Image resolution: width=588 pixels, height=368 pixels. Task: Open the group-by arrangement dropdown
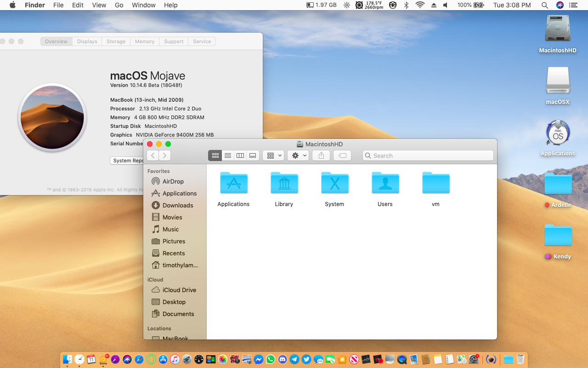tap(273, 155)
